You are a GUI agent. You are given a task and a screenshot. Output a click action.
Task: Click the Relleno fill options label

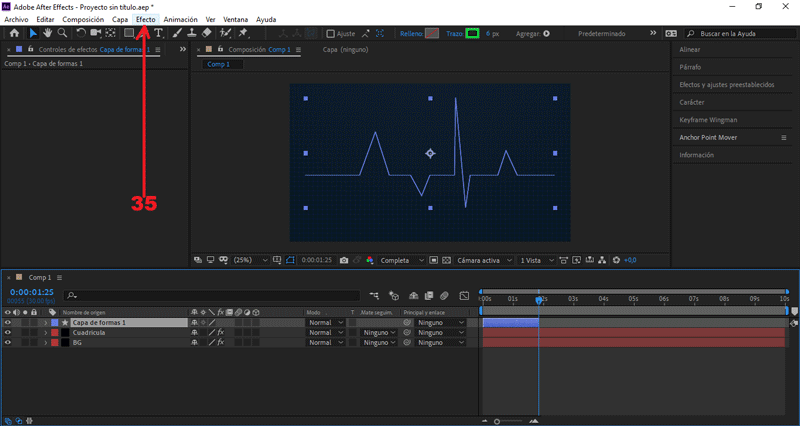411,34
